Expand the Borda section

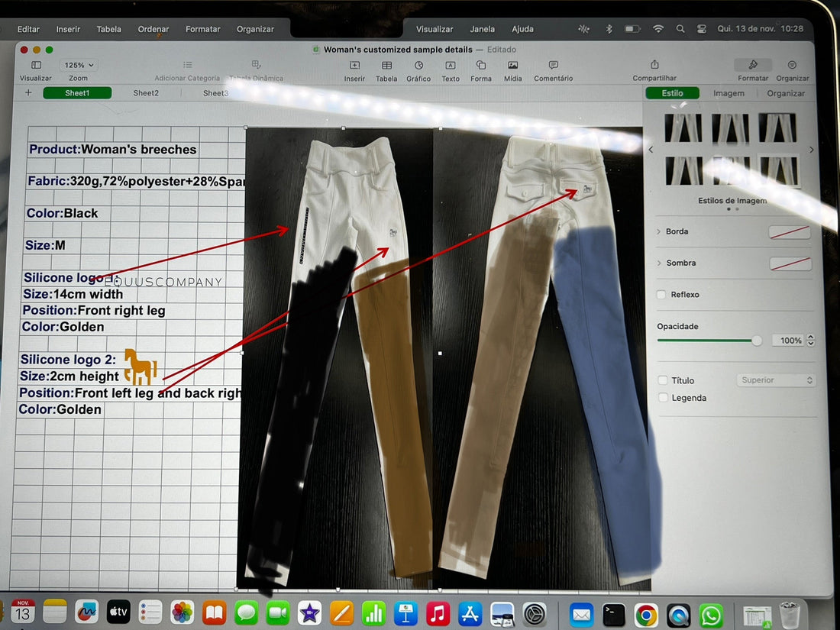pos(659,231)
